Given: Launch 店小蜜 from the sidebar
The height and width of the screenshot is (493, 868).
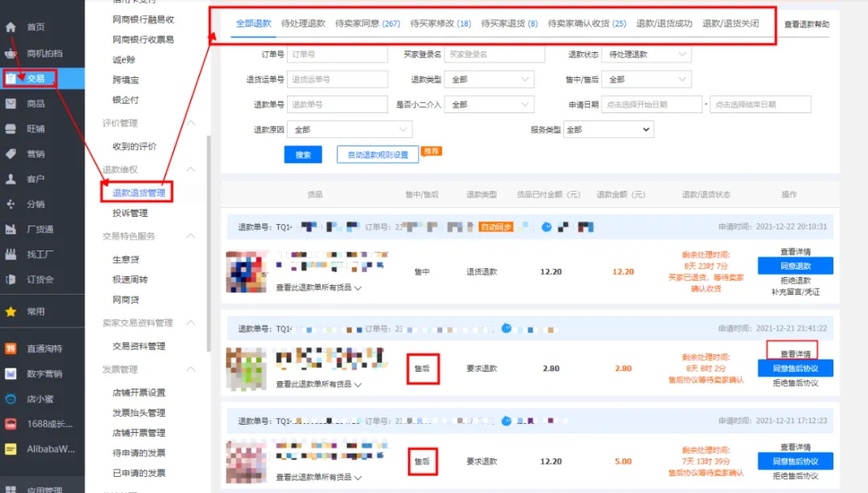Looking at the screenshot, I should click(10, 398).
